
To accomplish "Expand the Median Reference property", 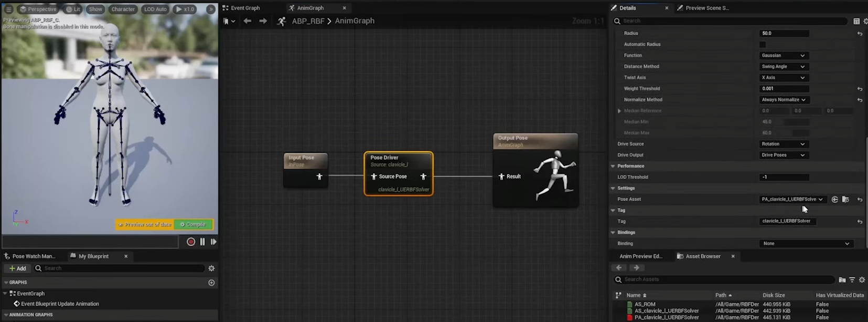I will click(x=619, y=111).
